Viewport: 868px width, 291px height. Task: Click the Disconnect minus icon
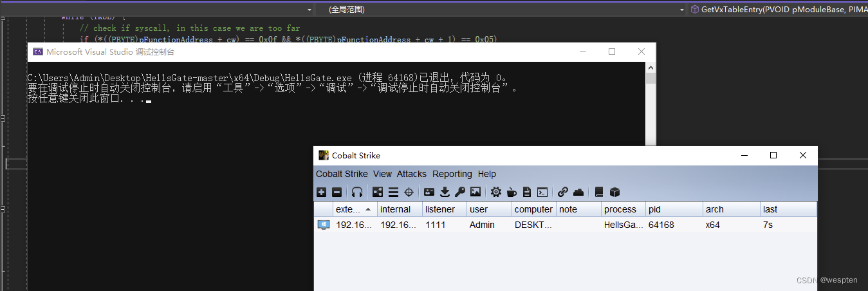[337, 192]
